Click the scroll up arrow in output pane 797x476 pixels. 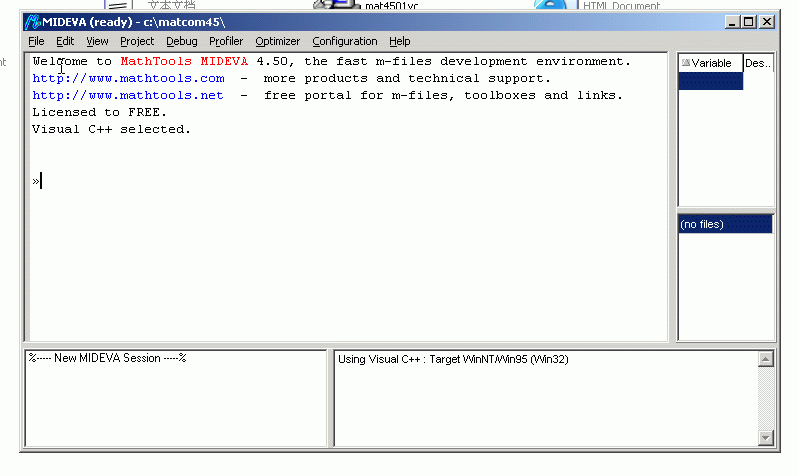[765, 359]
